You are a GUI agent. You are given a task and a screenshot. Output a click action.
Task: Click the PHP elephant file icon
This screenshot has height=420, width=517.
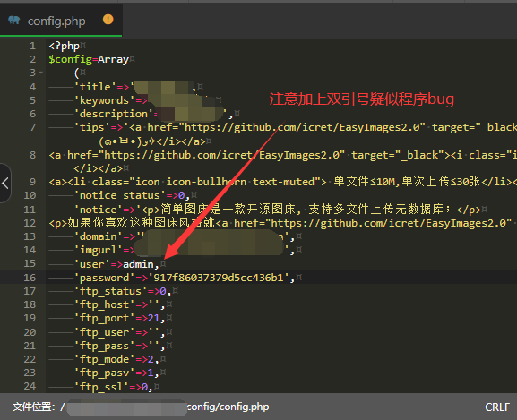click(x=13, y=21)
